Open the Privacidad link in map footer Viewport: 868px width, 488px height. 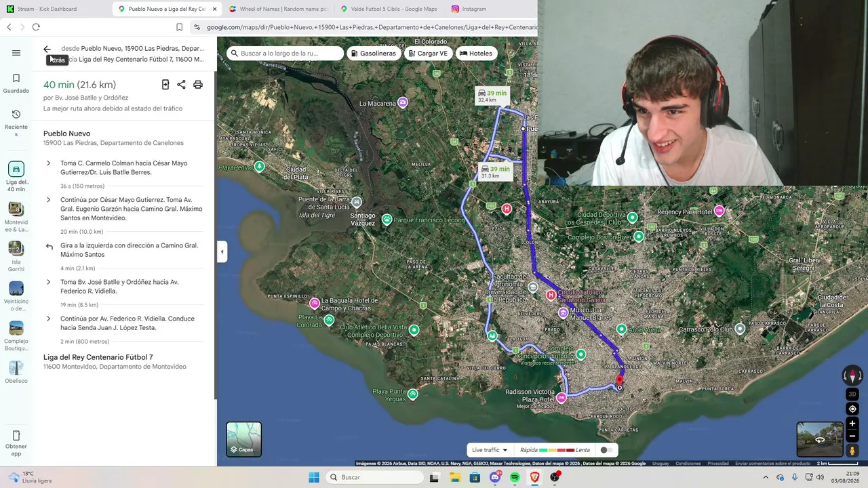(718, 464)
